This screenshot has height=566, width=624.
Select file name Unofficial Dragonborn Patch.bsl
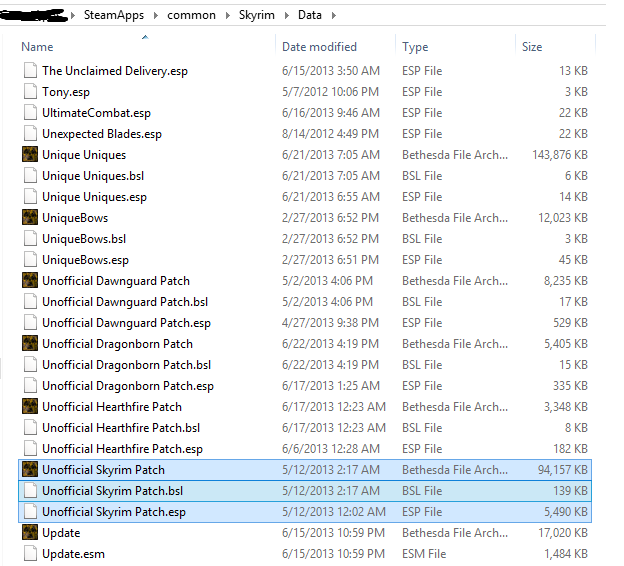[127, 365]
